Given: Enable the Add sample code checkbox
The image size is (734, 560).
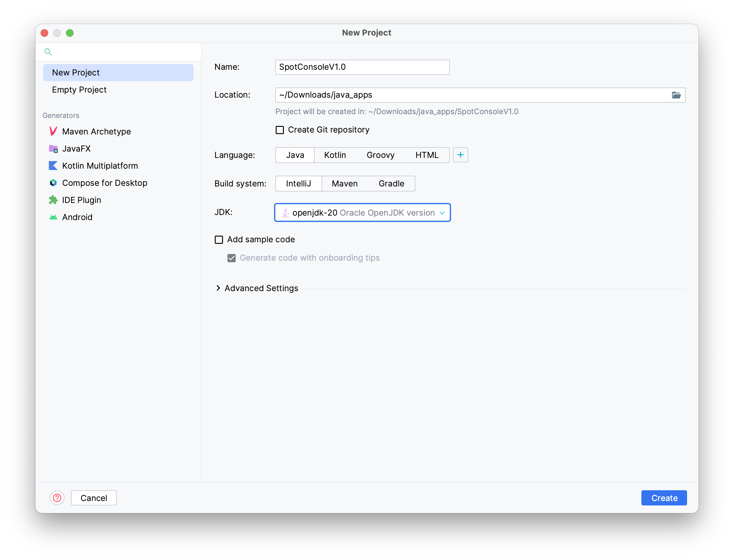Looking at the screenshot, I should [x=220, y=239].
